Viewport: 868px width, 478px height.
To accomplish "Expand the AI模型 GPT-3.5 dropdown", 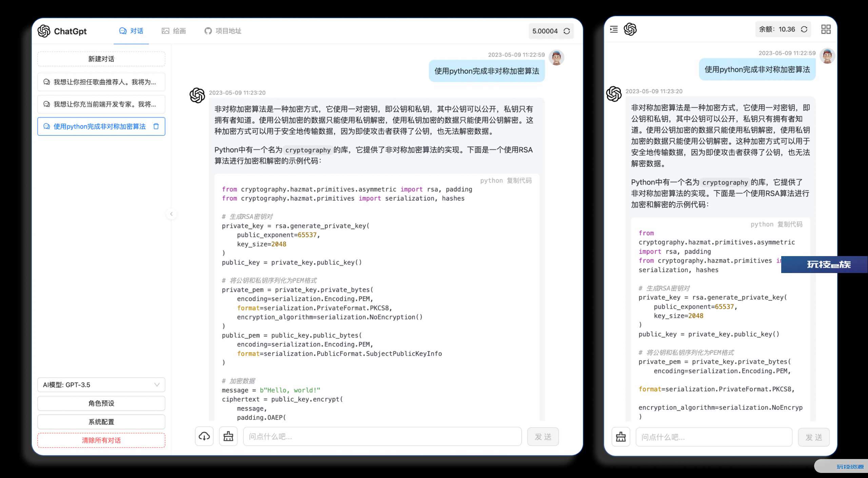I will pos(101,385).
